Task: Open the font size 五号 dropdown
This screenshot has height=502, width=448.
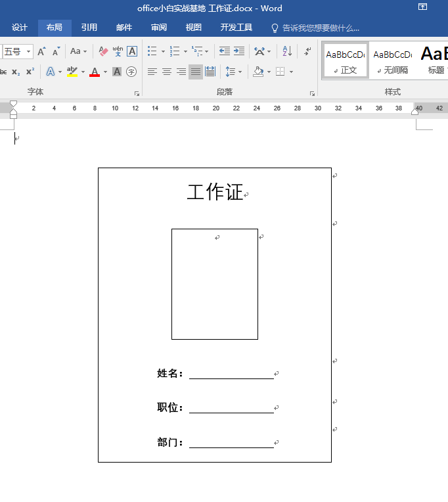Action: point(28,51)
